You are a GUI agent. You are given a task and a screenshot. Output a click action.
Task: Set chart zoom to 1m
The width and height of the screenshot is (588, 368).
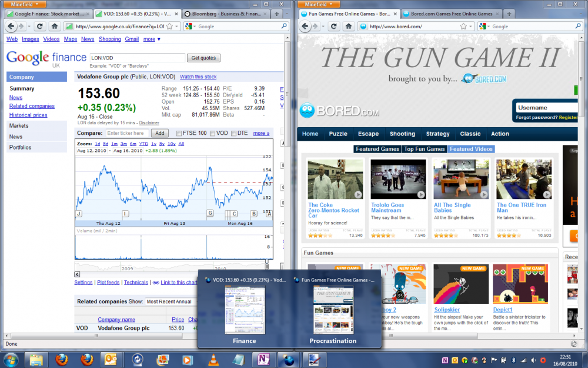click(x=114, y=144)
